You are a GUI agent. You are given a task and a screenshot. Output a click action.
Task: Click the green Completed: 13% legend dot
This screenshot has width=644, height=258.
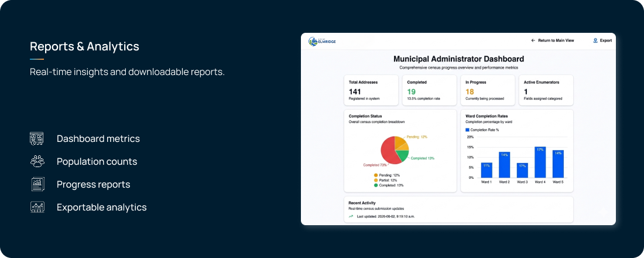click(376, 185)
